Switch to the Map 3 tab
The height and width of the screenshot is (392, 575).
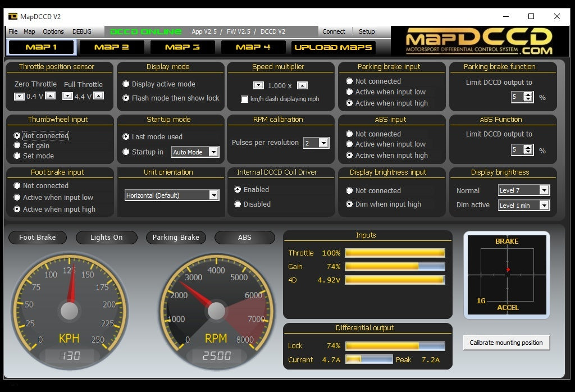point(182,47)
